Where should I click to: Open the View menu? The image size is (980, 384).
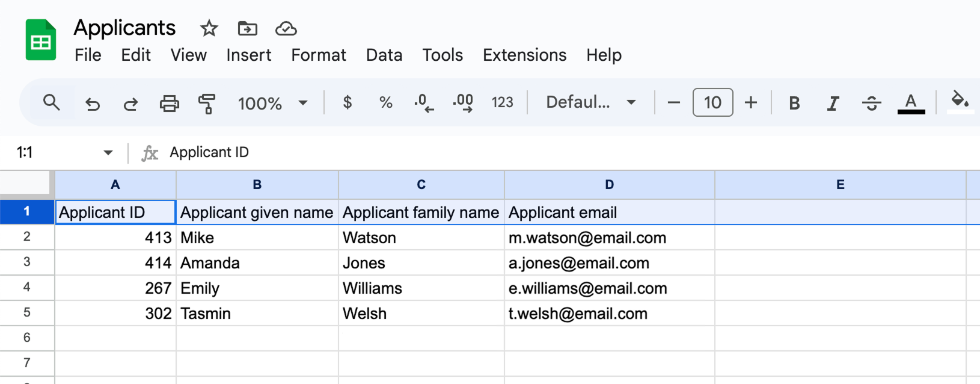(x=188, y=55)
